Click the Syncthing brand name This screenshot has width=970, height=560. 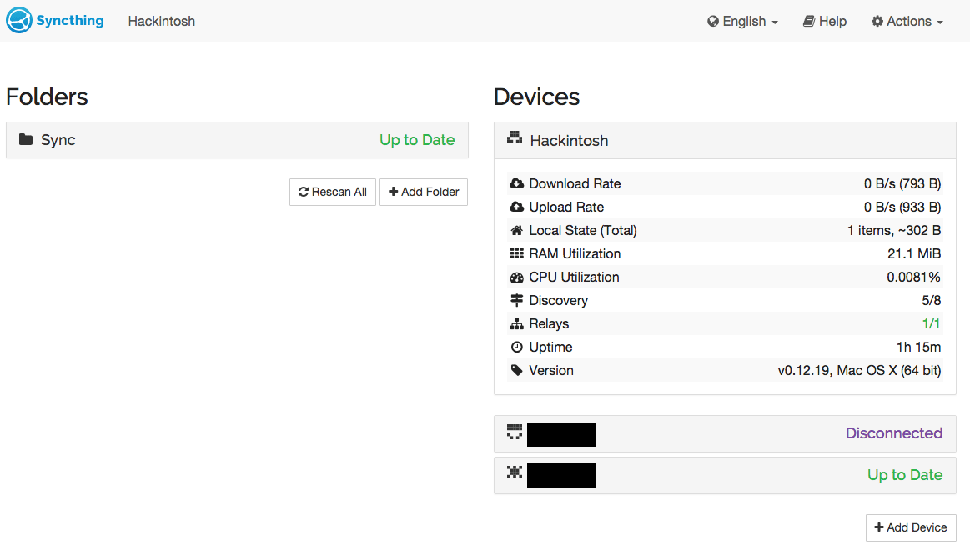(70, 20)
